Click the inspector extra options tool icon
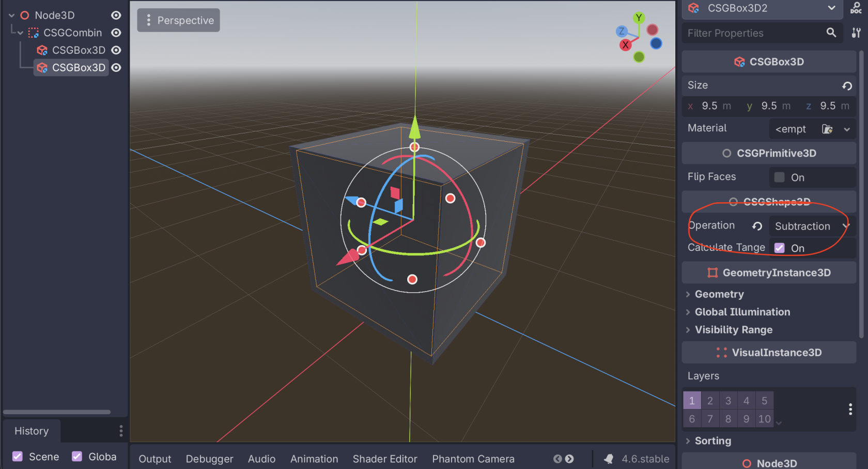This screenshot has height=469, width=868. pyautogui.click(x=856, y=33)
